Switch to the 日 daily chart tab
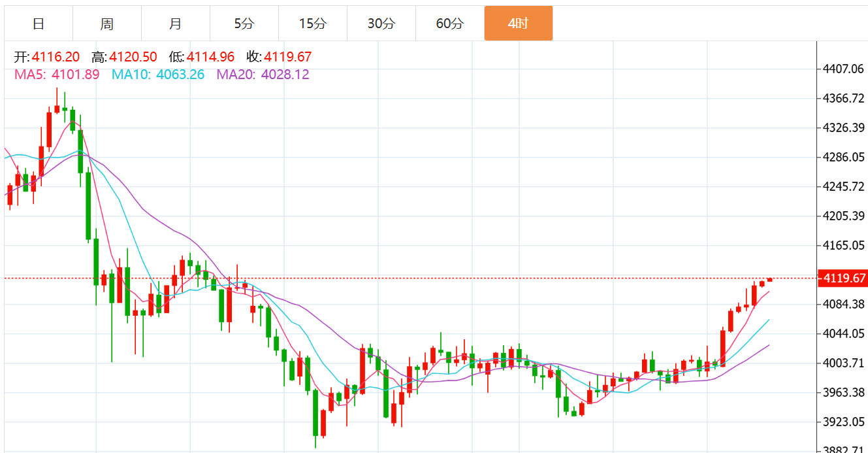The image size is (868, 453). pyautogui.click(x=39, y=24)
